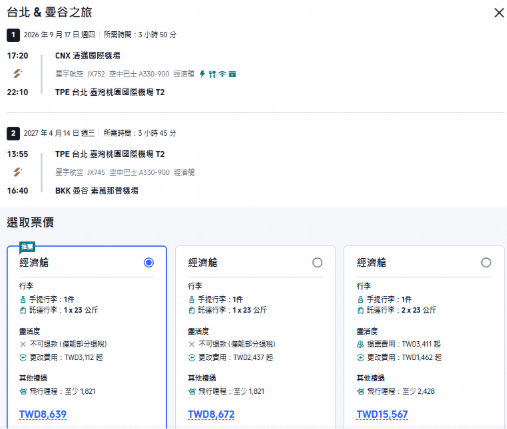Click the change fee icon beside TWD1,462
Viewport: 507px width, 429px height.
coord(360,358)
